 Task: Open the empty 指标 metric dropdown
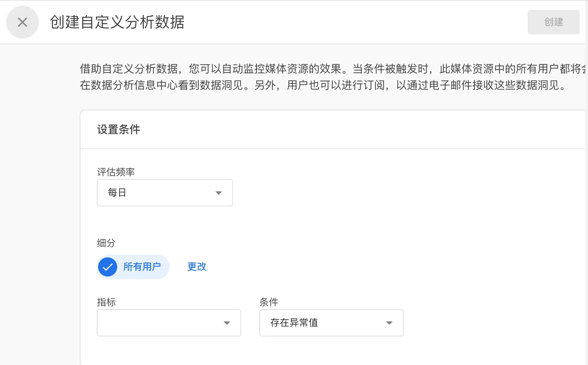pos(169,323)
